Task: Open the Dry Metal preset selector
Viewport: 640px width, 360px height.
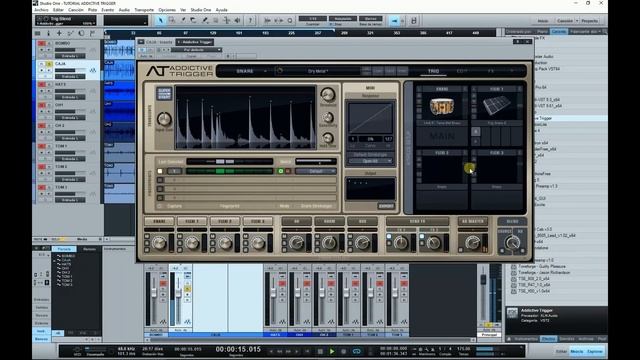Action: tap(318, 71)
